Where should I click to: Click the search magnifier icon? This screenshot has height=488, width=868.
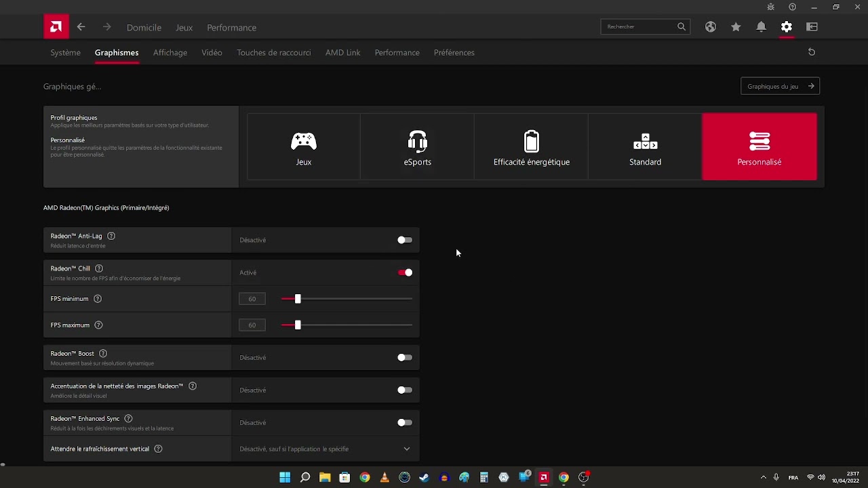click(x=682, y=26)
